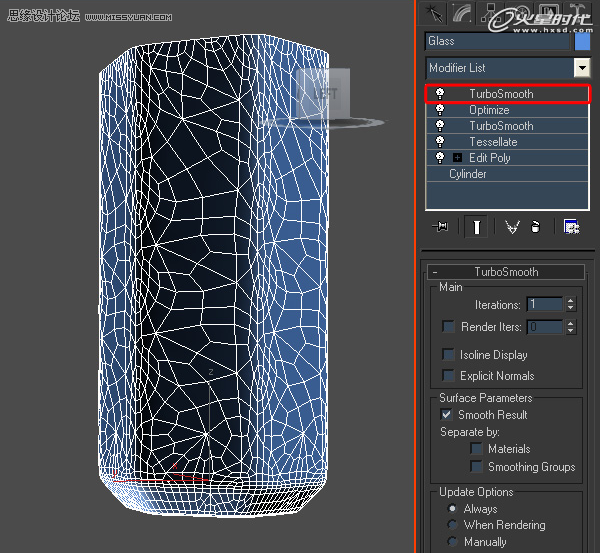Select the highlighted TurboSmooth stack entry
This screenshot has height=553, width=600.
pos(507,94)
